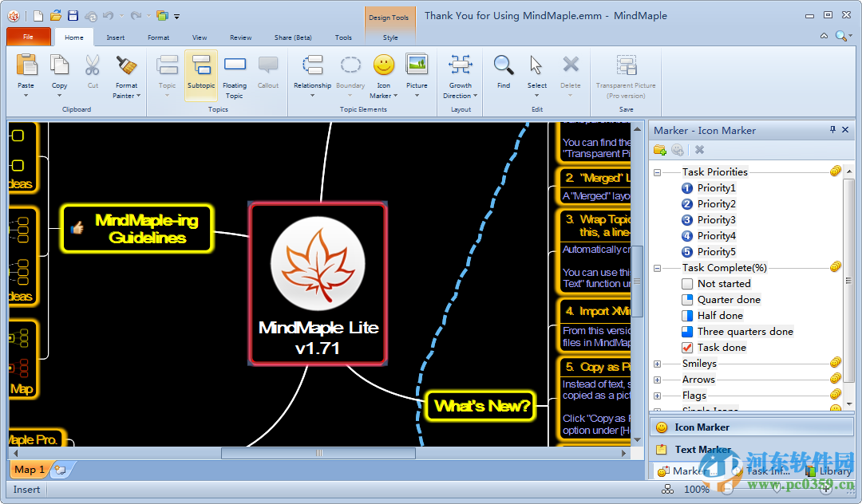Viewport: 862px width, 504px height.
Task: Switch to the Text Marker panel
Action: [x=702, y=449]
